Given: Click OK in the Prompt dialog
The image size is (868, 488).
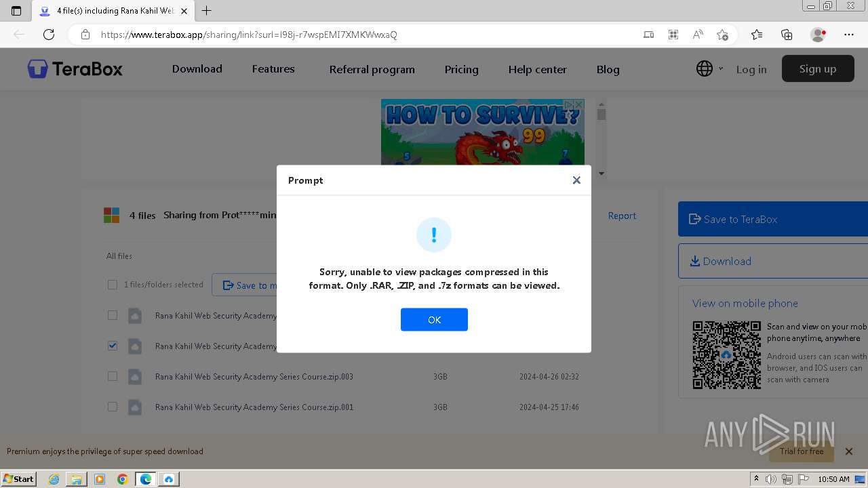Looking at the screenshot, I should (434, 320).
